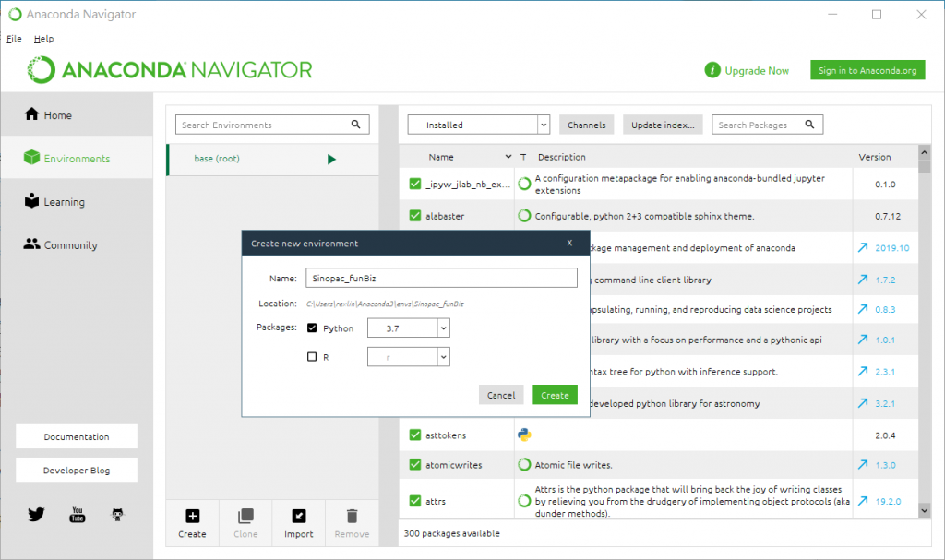Toggle the asttokens package checkbox
Screen dimensions: 945x560
tap(414, 435)
